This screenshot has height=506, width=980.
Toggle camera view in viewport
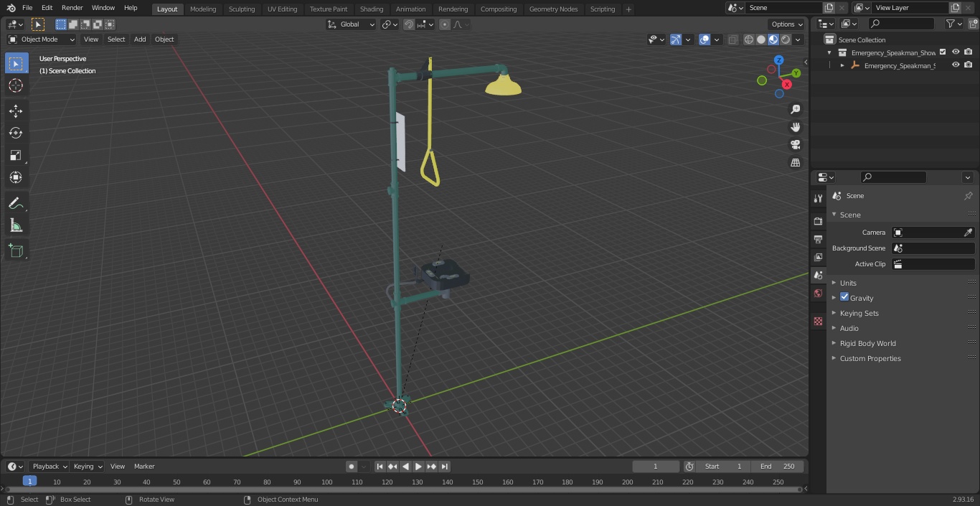click(x=795, y=144)
